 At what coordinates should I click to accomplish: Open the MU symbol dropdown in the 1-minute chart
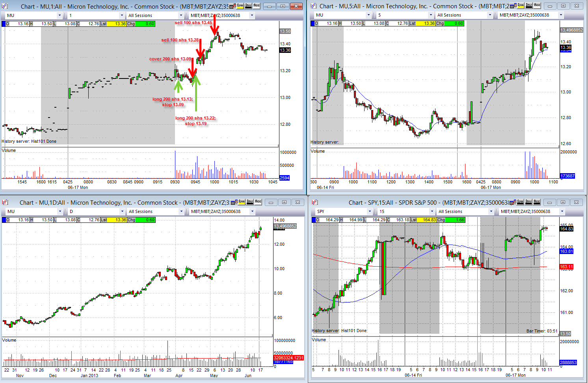pyautogui.click(x=60, y=15)
